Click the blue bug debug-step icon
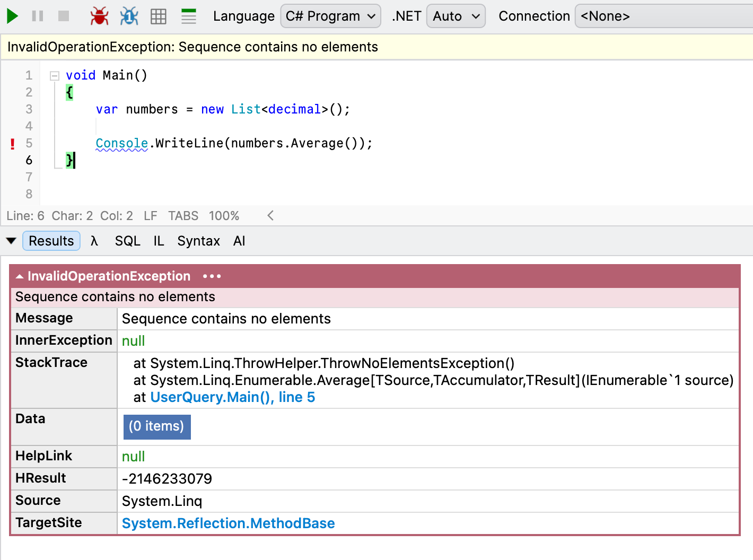 pos(129,16)
